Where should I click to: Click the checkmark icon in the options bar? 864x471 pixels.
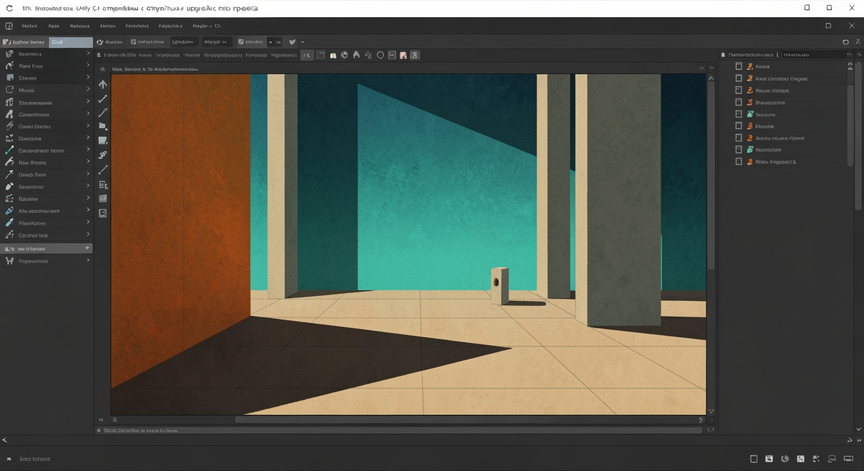click(x=292, y=42)
